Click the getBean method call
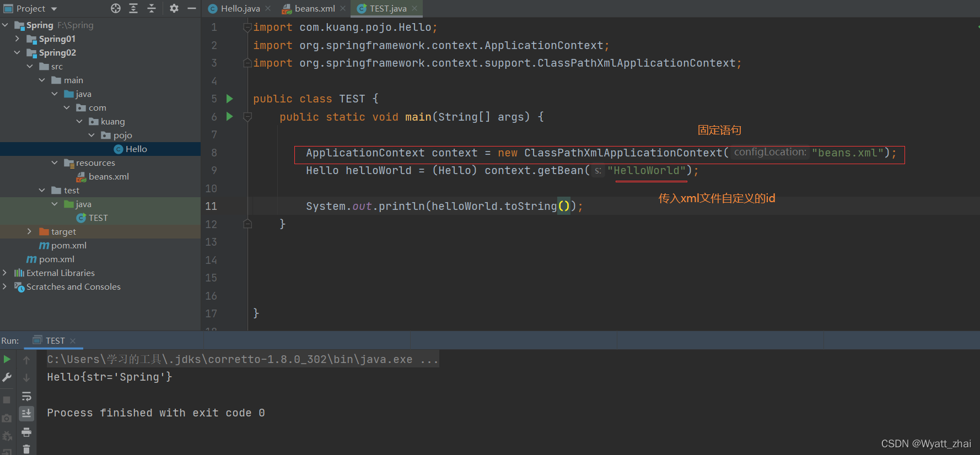Image resolution: width=980 pixels, height=455 pixels. (561, 171)
